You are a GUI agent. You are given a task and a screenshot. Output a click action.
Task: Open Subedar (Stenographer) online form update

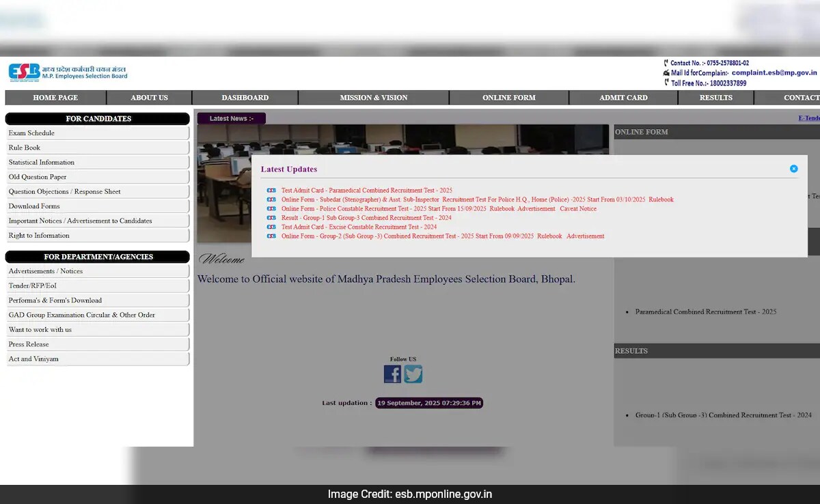(x=463, y=199)
